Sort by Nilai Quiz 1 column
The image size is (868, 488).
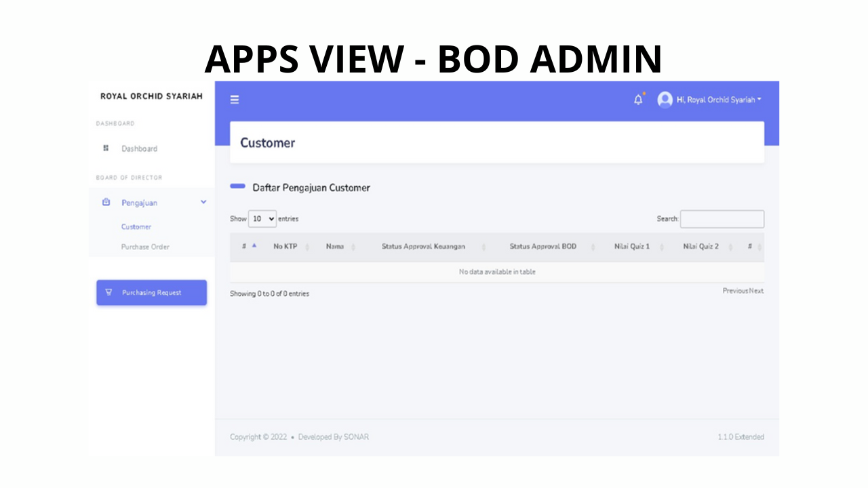pyautogui.click(x=632, y=247)
